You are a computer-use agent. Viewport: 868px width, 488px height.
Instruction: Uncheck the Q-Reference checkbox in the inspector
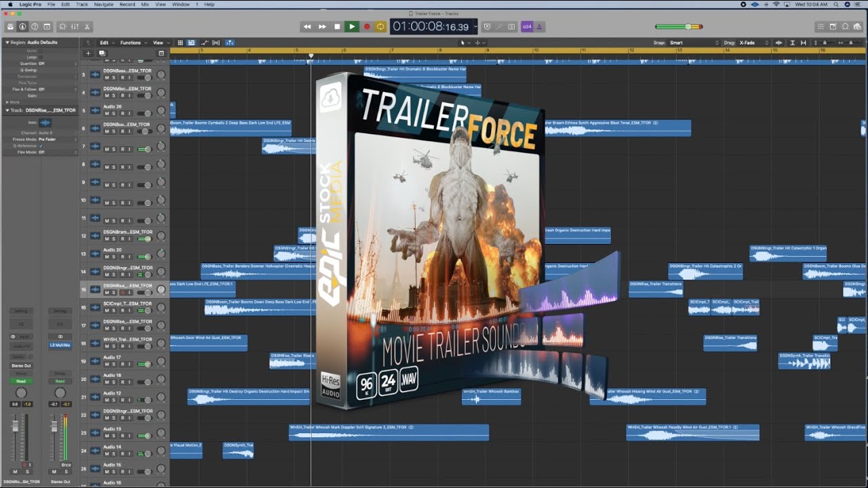[41, 146]
